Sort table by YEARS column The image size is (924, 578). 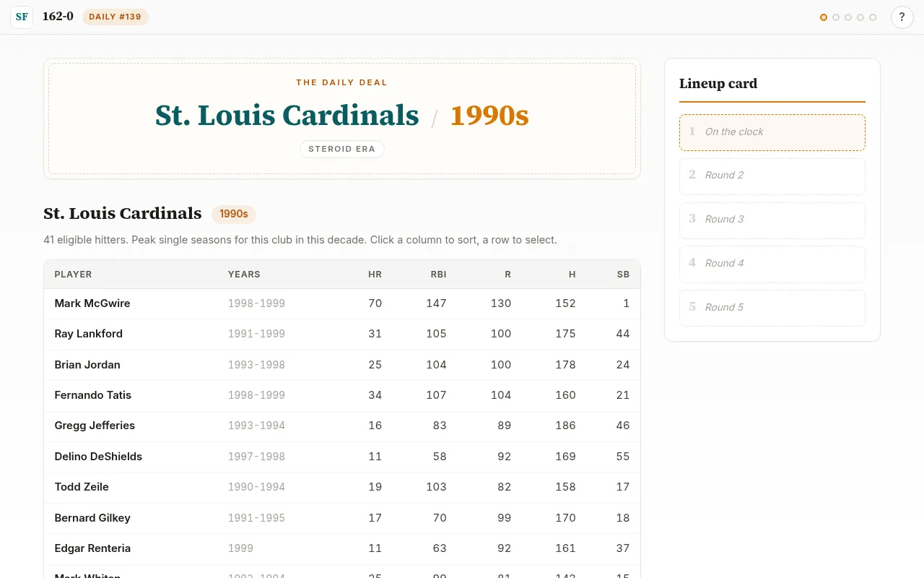pyautogui.click(x=244, y=275)
